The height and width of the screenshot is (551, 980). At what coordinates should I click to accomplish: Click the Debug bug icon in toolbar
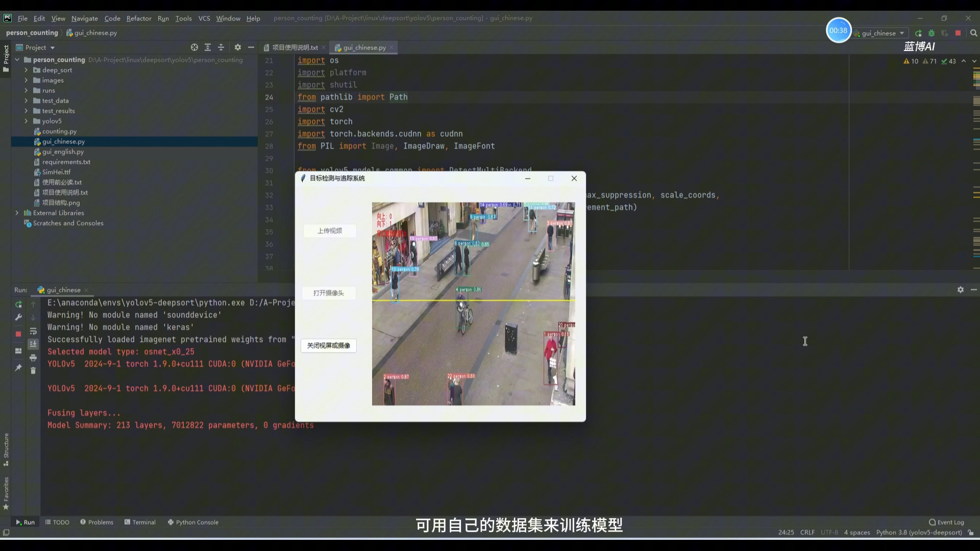point(932,33)
